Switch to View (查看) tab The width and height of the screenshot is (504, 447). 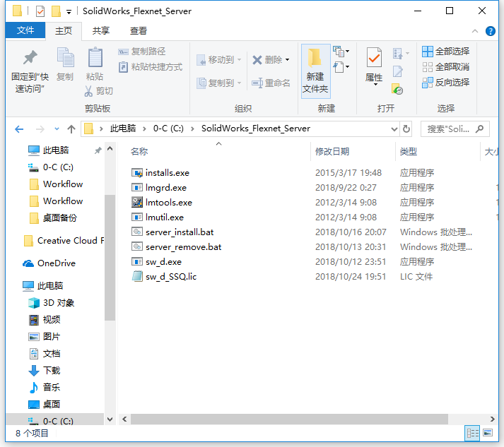click(x=139, y=31)
